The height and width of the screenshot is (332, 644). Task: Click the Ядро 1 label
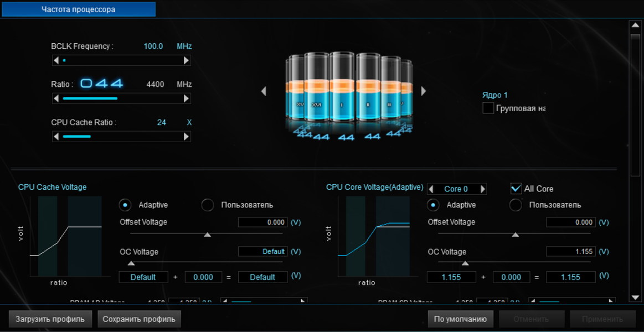coord(495,95)
